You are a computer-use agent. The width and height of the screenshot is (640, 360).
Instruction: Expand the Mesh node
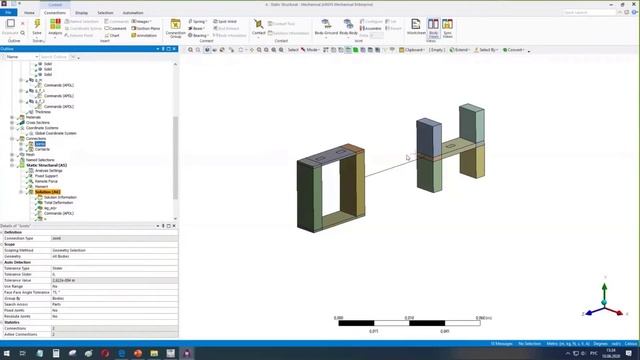12,155
